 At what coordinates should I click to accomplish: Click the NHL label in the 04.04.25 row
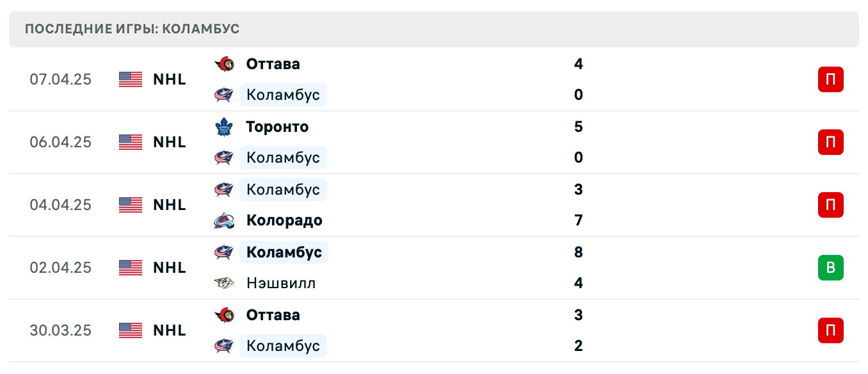click(169, 204)
